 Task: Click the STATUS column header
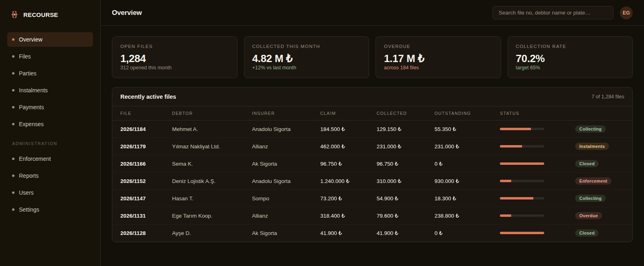[x=509, y=113]
